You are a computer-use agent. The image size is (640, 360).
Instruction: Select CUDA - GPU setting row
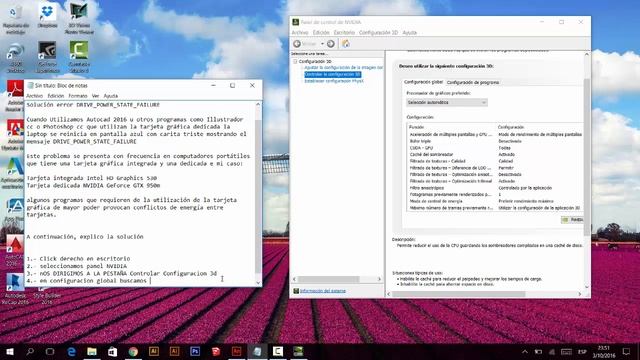[496, 148]
